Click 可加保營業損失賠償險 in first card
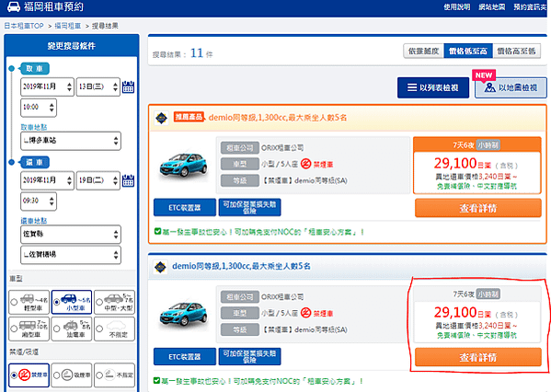The width and height of the screenshot is (551, 392). 250,207
